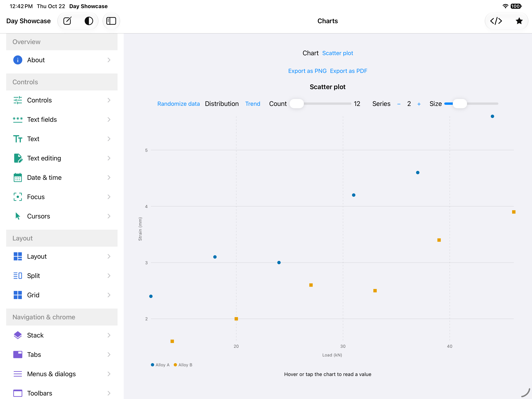Click the Text typography icon
The height and width of the screenshot is (399, 532).
18,139
